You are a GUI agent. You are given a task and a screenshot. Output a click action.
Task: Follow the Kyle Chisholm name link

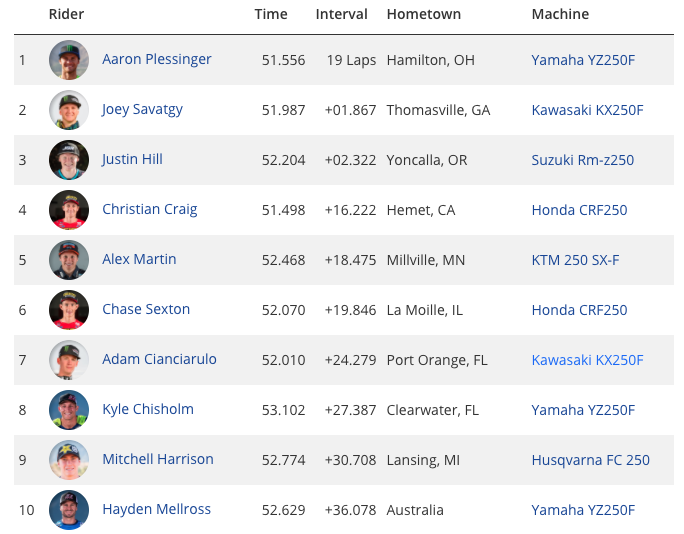pyautogui.click(x=148, y=409)
